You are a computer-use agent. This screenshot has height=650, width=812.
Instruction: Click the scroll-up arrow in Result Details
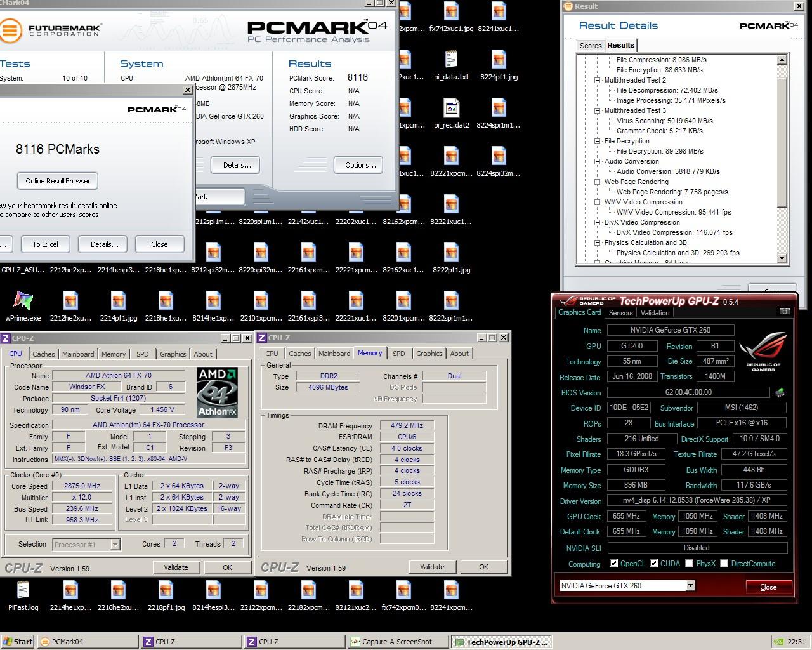click(x=782, y=60)
